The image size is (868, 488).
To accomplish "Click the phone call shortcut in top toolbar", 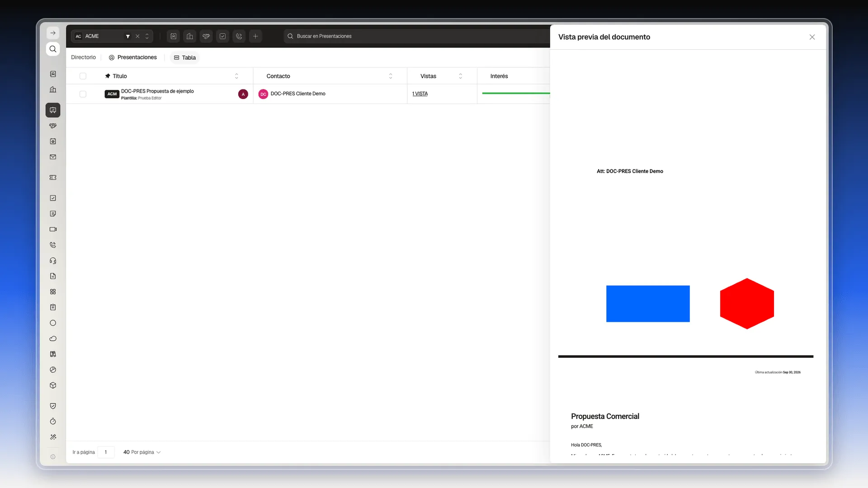I will pyautogui.click(x=239, y=36).
